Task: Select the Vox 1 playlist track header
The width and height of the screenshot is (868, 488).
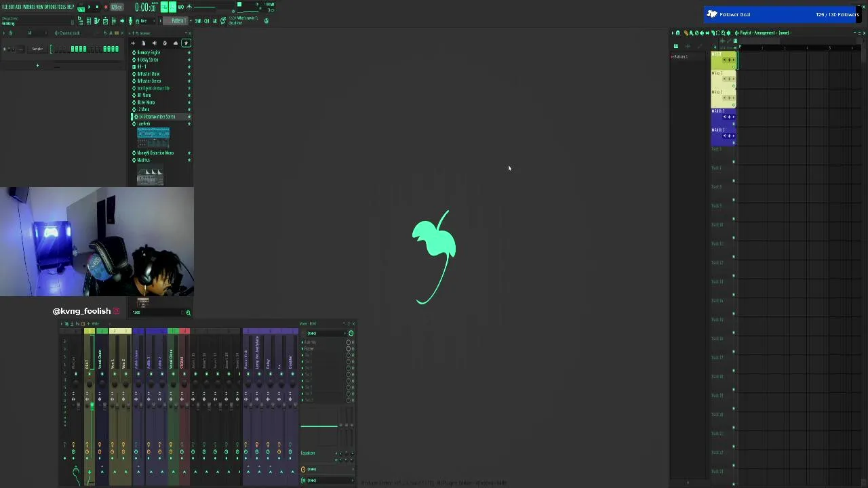Action: pyautogui.click(x=723, y=79)
